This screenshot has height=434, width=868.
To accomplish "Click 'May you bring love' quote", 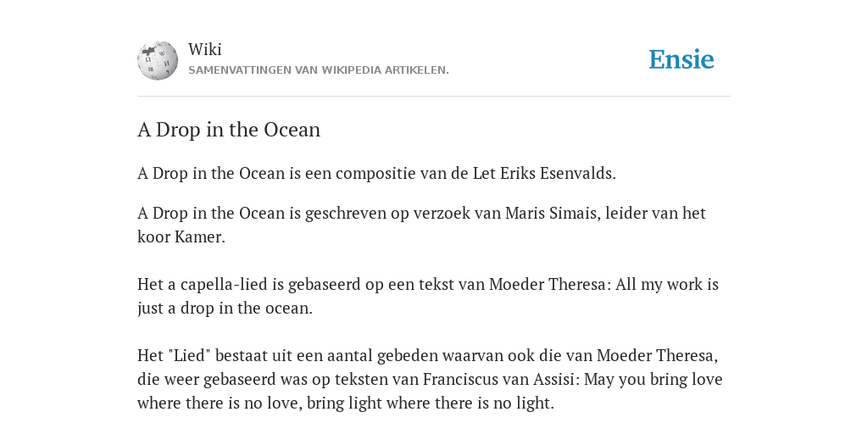I will (654, 380).
